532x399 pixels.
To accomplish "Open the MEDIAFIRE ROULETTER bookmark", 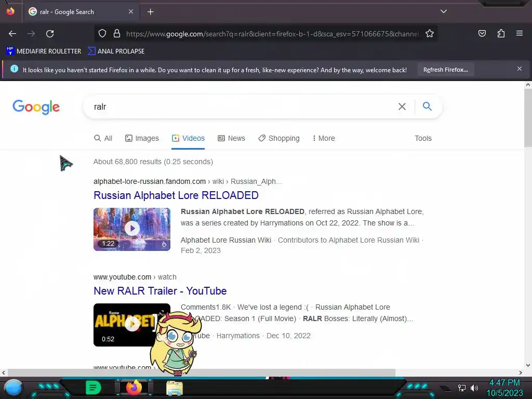I will [x=44, y=51].
